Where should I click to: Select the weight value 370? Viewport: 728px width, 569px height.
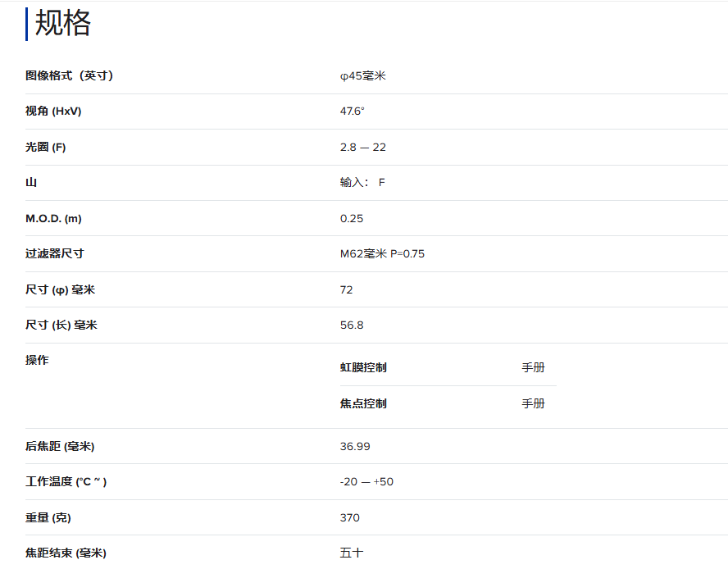pyautogui.click(x=349, y=517)
